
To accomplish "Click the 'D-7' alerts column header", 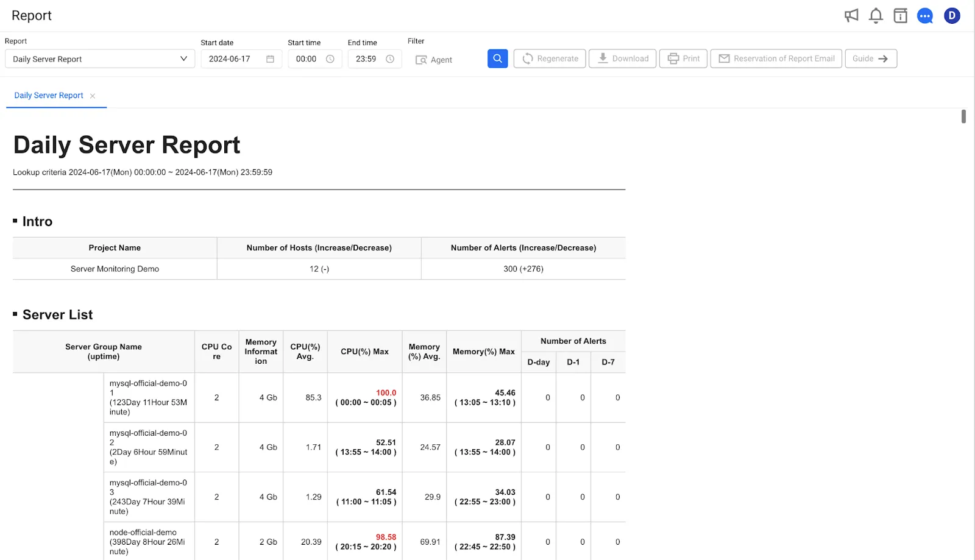I will point(608,362).
